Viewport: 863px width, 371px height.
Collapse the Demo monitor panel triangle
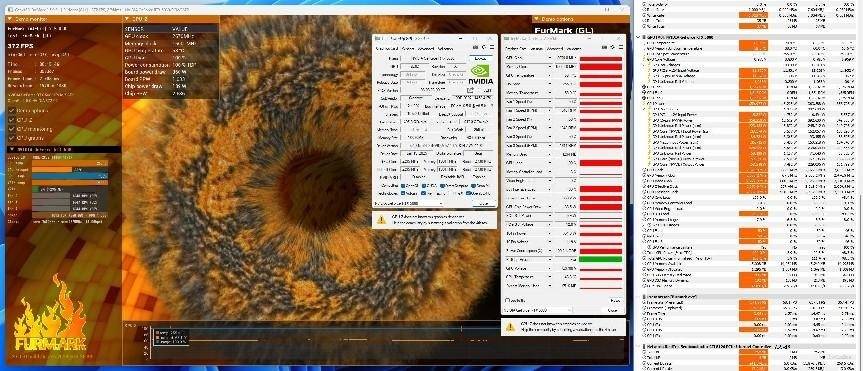[x=8, y=19]
